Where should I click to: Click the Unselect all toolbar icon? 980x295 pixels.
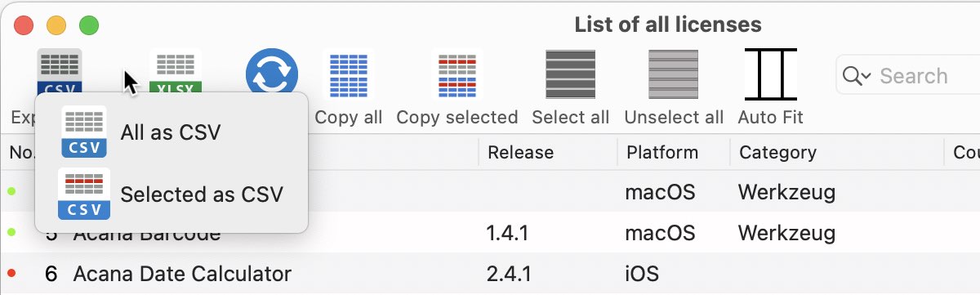point(673,74)
